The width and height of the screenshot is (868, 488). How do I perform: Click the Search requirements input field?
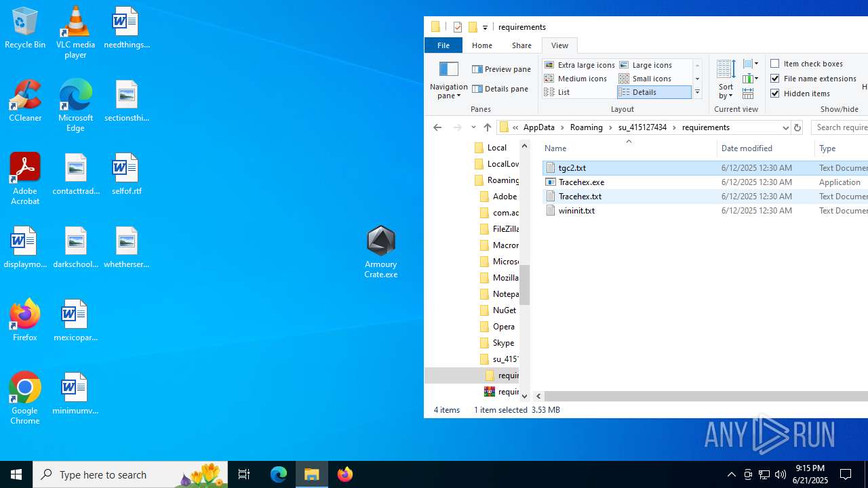[841, 127]
